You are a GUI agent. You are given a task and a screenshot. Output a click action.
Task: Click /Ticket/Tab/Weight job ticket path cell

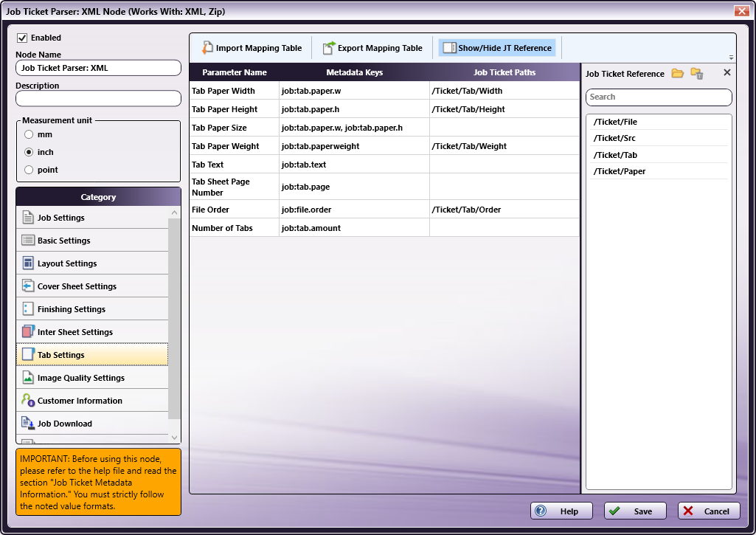[504, 146]
